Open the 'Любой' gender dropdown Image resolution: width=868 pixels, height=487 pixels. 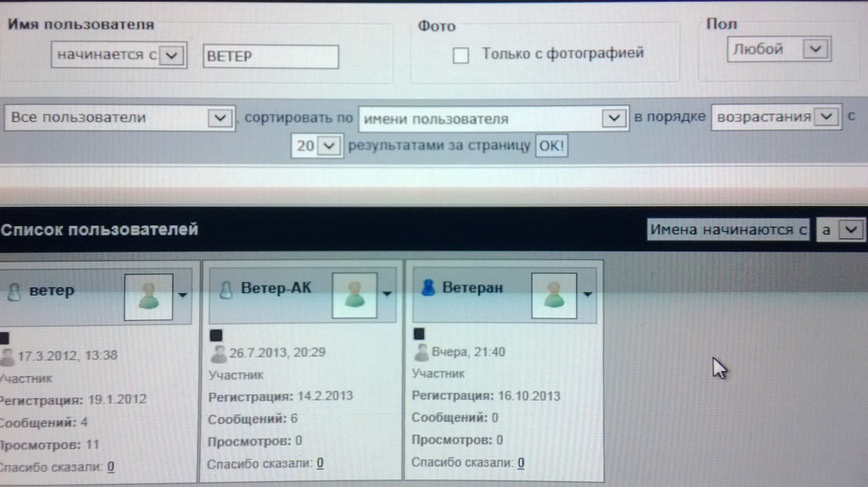(814, 49)
